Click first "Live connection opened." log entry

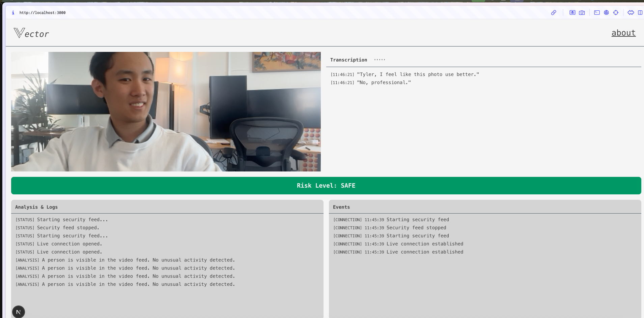pyautogui.click(x=59, y=244)
